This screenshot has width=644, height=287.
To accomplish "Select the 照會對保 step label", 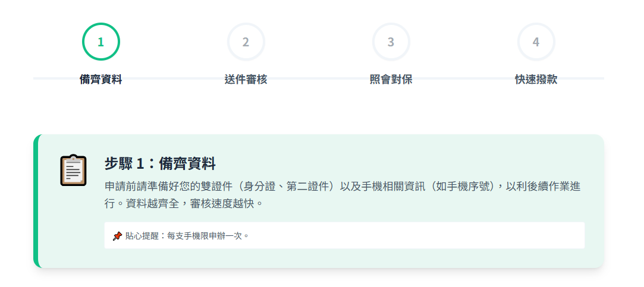I will 391,80.
